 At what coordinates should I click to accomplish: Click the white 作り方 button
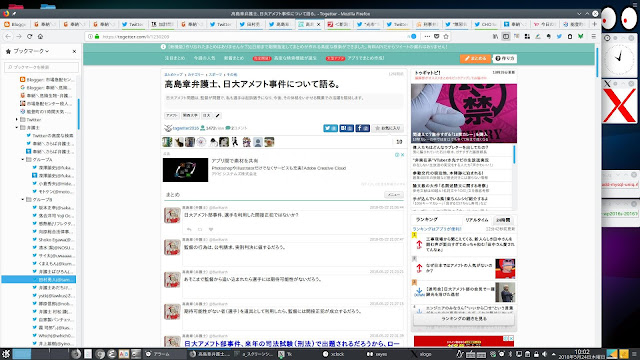(x=505, y=58)
